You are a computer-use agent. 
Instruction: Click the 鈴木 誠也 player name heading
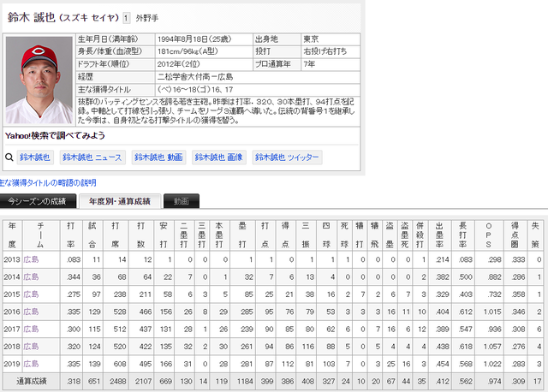[x=32, y=17]
